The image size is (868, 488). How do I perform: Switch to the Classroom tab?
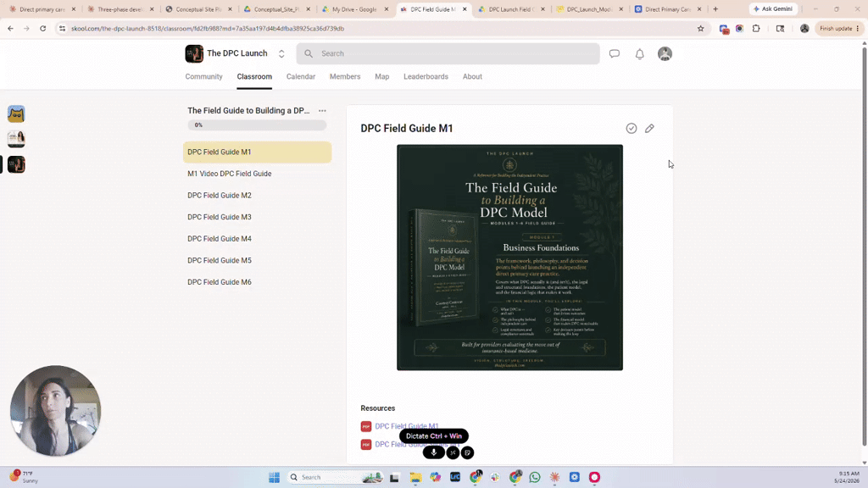(x=254, y=76)
